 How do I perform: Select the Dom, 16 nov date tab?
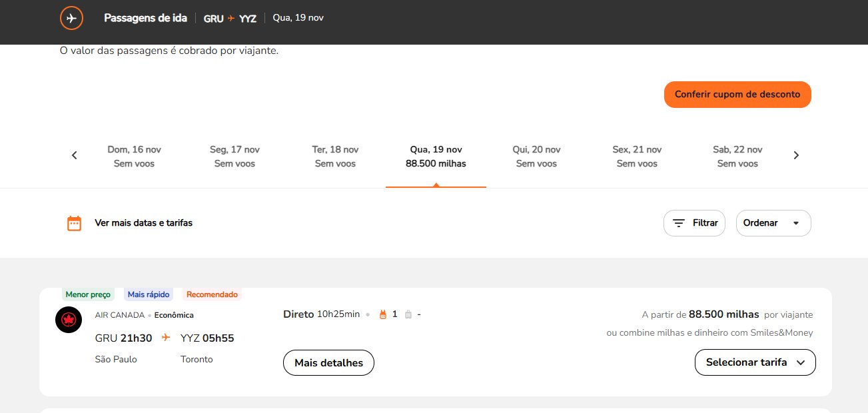point(134,156)
